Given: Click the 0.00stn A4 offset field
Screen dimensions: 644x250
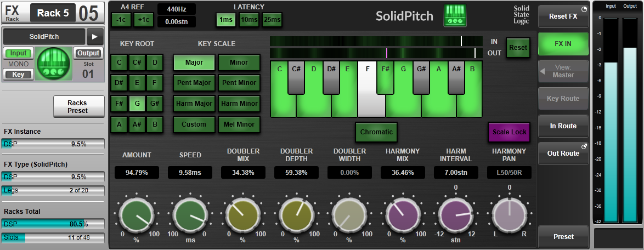Looking at the screenshot, I should (177, 21).
